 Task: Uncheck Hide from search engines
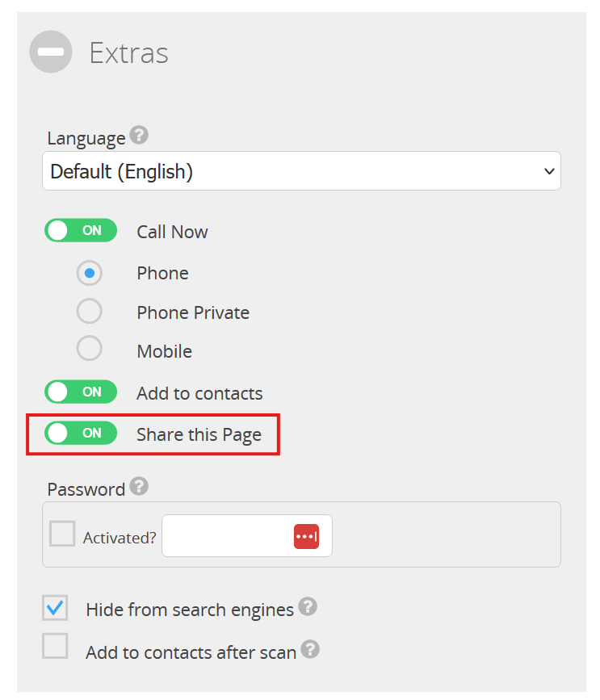[x=54, y=606]
